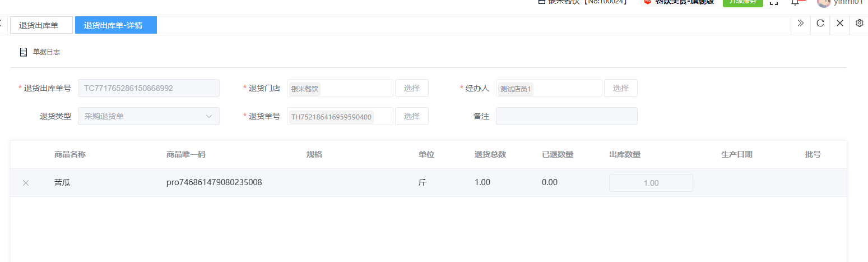Expand the 退货类型 dropdown

point(148,116)
